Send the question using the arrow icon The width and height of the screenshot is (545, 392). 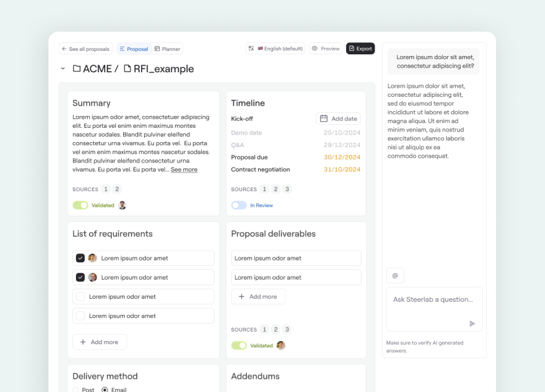(472, 324)
